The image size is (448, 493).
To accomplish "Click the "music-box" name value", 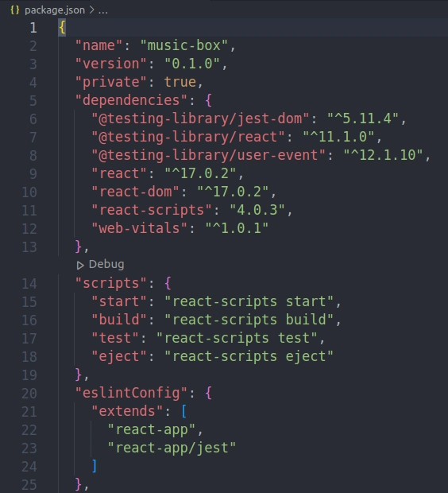I will [x=183, y=45].
